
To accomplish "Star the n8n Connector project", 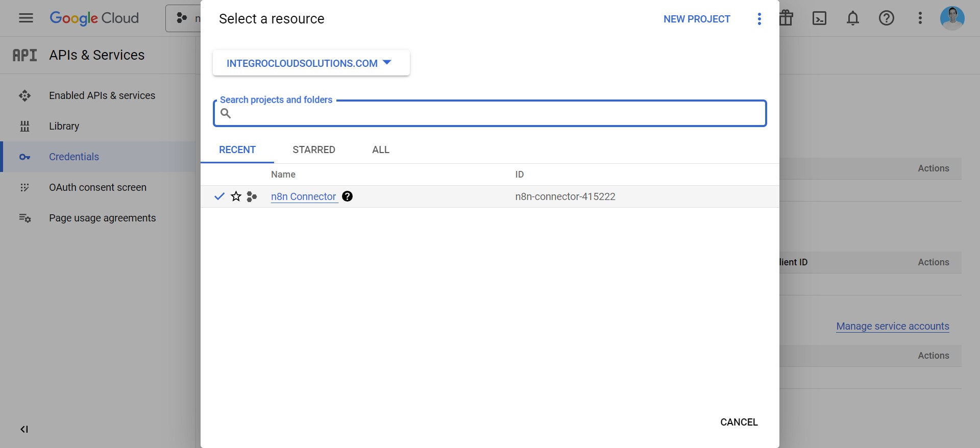I will (236, 196).
